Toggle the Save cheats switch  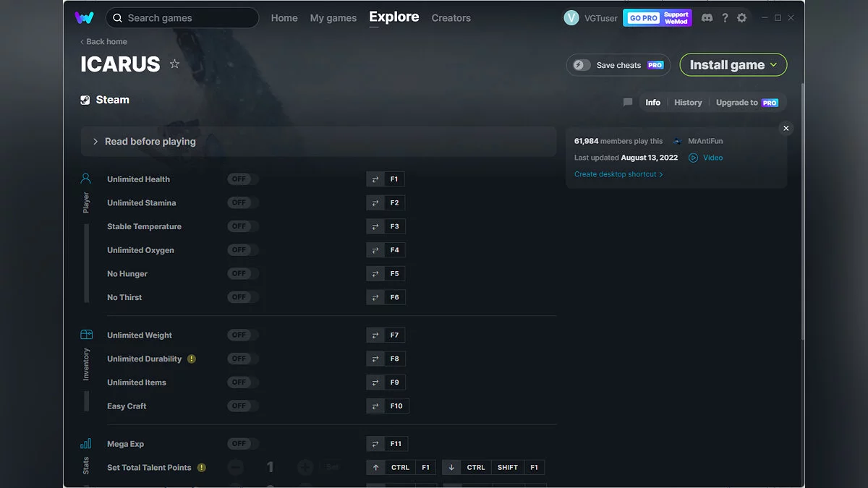(x=582, y=65)
